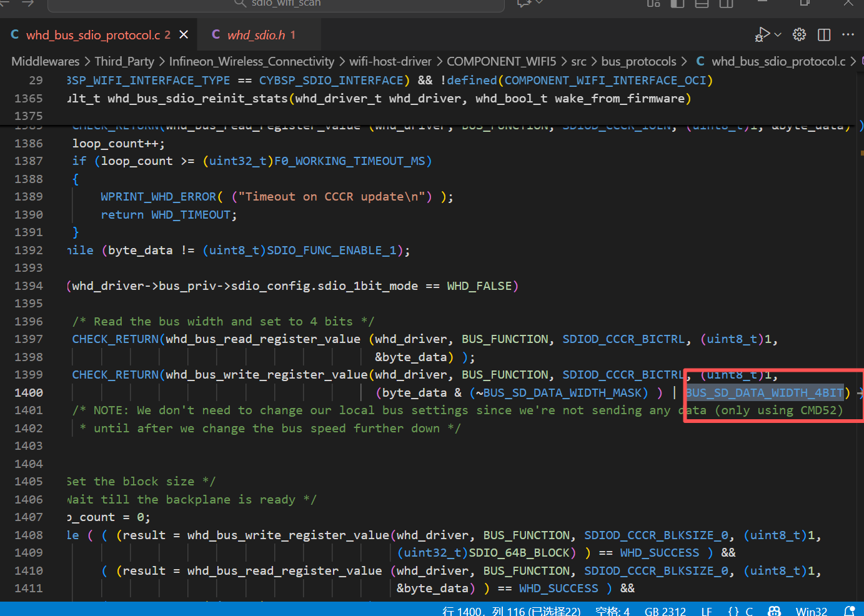Viewport: 864px width, 616px height.
Task: Change the LF end-of-line sequence
Action: coord(707,611)
